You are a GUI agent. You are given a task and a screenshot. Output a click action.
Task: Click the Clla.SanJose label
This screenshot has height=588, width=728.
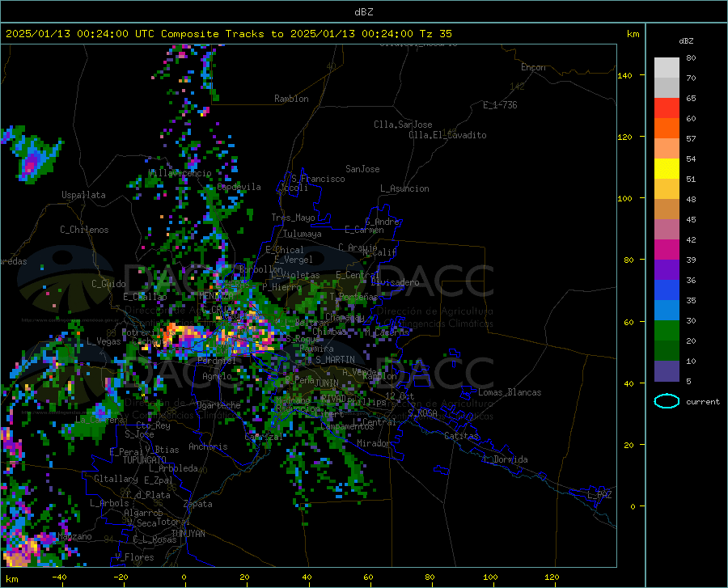pyautogui.click(x=403, y=125)
